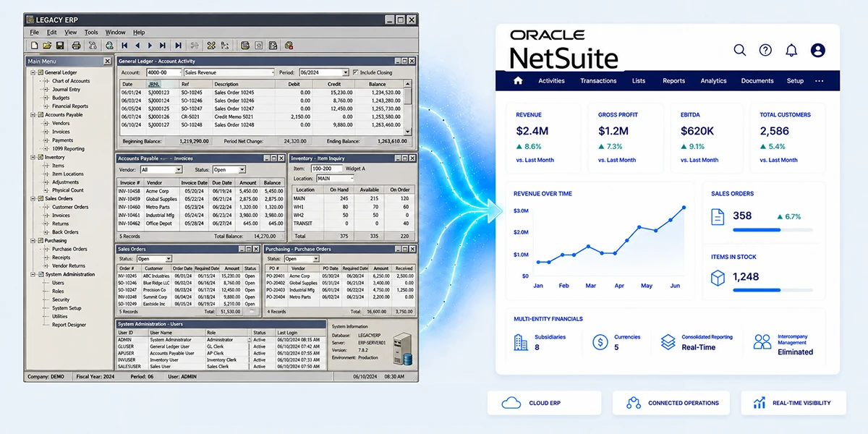This screenshot has width=868, height=434.
Task: Click the Intercompany Management people icon
Action: click(x=762, y=342)
